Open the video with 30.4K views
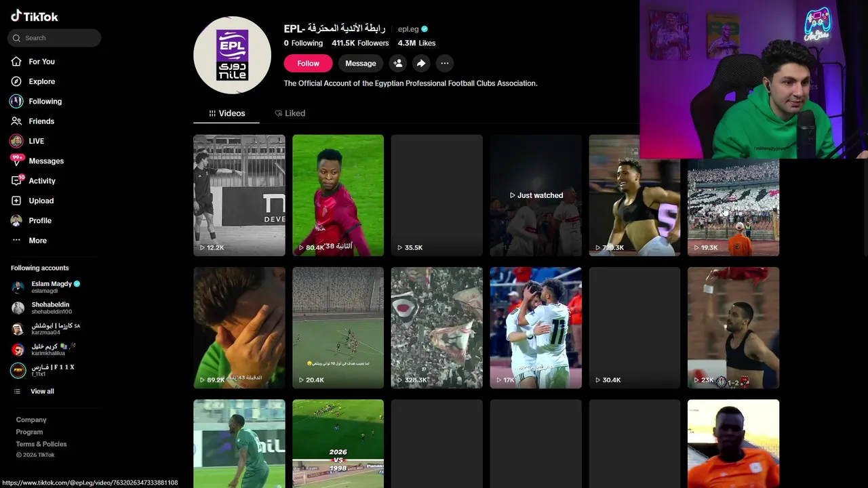Screen dimensions: 868x488 (635, 328)
